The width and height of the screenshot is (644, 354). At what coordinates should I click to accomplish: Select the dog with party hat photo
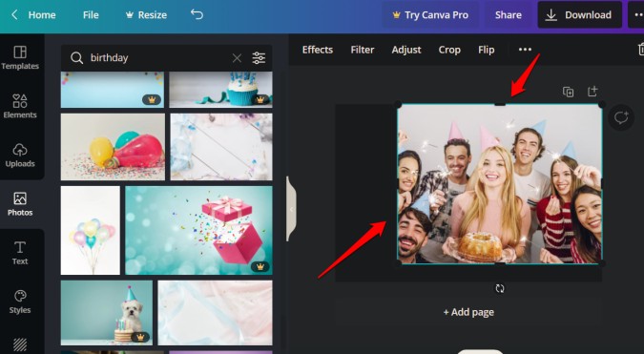(106, 313)
